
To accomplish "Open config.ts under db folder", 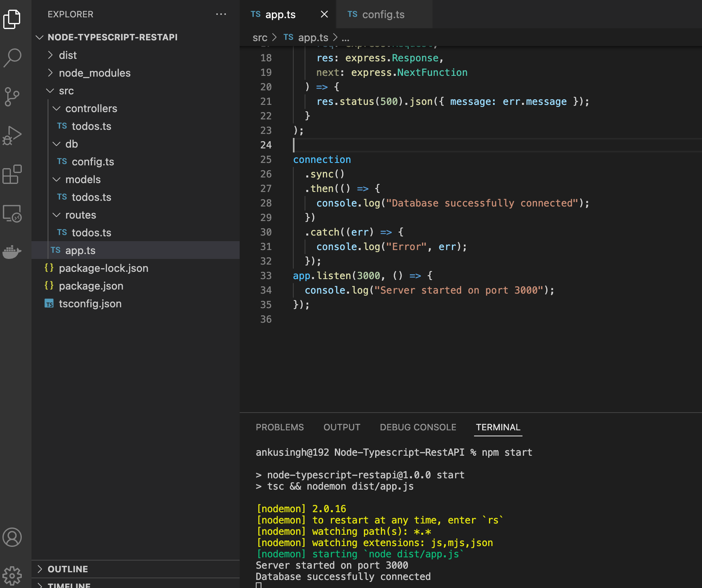I will [136, 161].
